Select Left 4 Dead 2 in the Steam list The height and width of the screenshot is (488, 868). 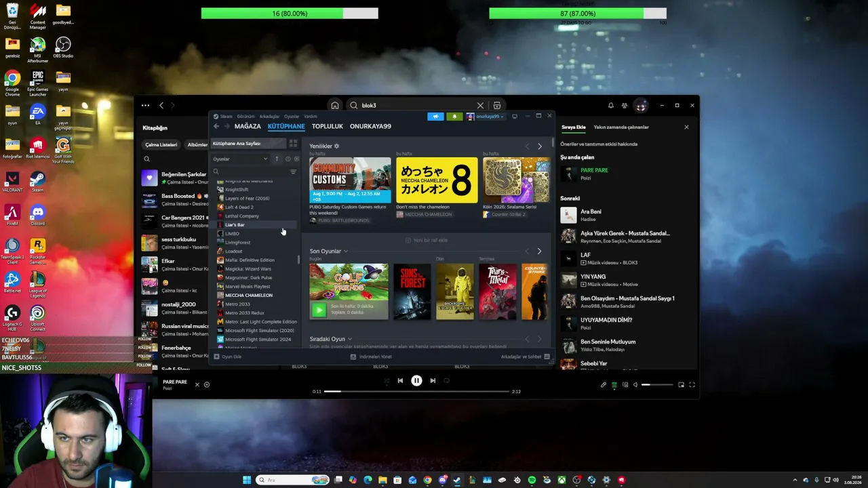(x=239, y=207)
